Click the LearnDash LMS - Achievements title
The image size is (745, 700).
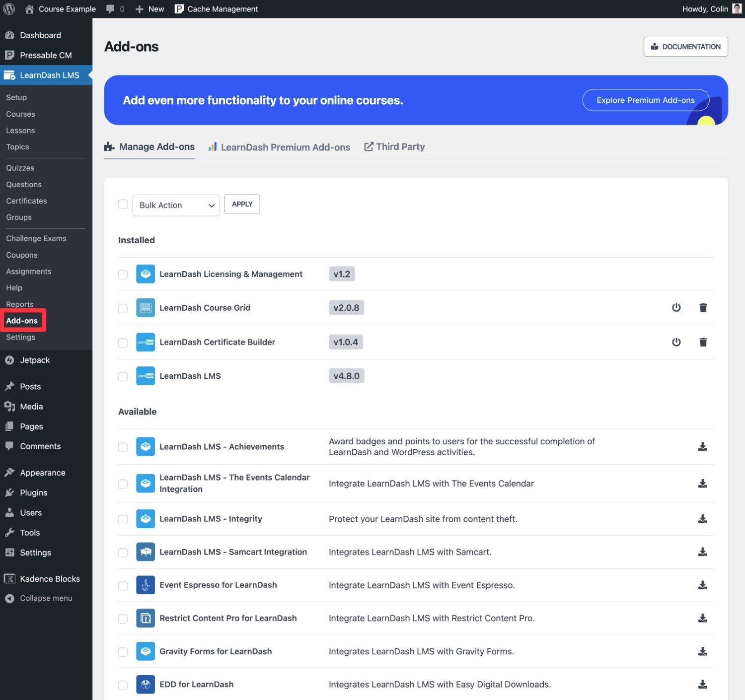tap(222, 447)
